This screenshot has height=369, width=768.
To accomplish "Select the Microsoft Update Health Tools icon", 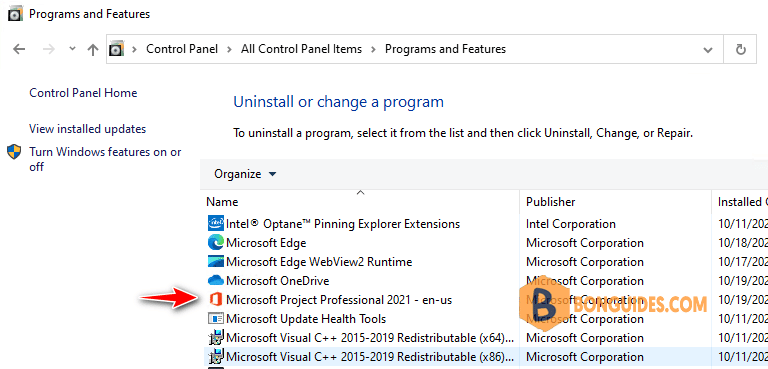I will coord(216,319).
